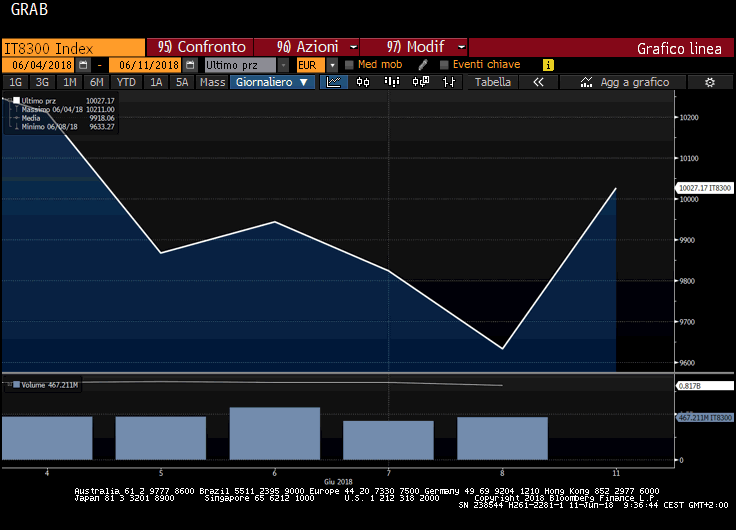The width and height of the screenshot is (736, 530).
Task: Open the end date calendar picker
Action: (190, 65)
